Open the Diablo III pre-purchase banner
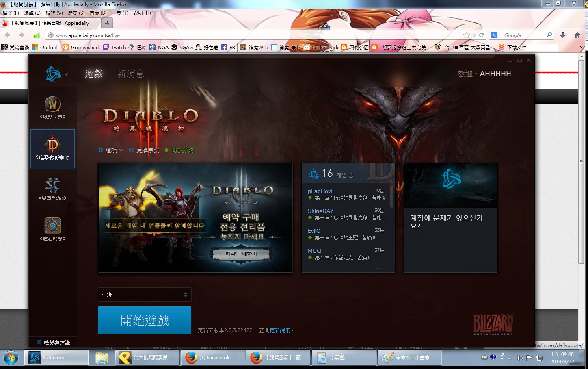The height and width of the screenshot is (369, 588). [x=196, y=218]
